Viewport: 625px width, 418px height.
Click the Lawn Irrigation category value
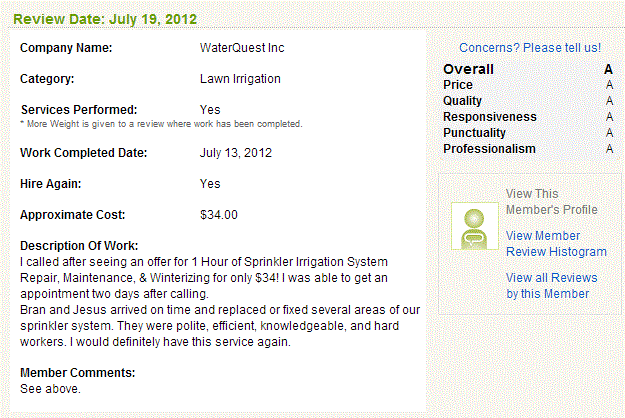pos(240,79)
